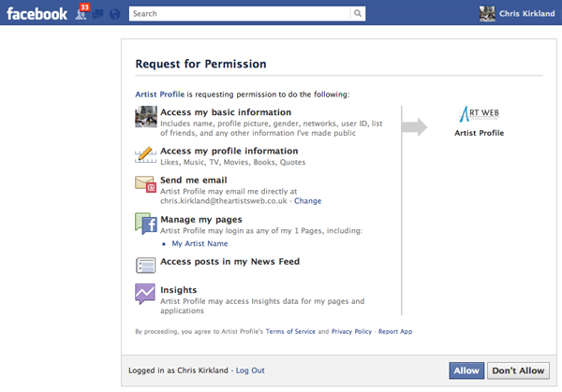This screenshot has height=392, width=562.
Task: Click the News Feed posts icon
Action: 145,266
